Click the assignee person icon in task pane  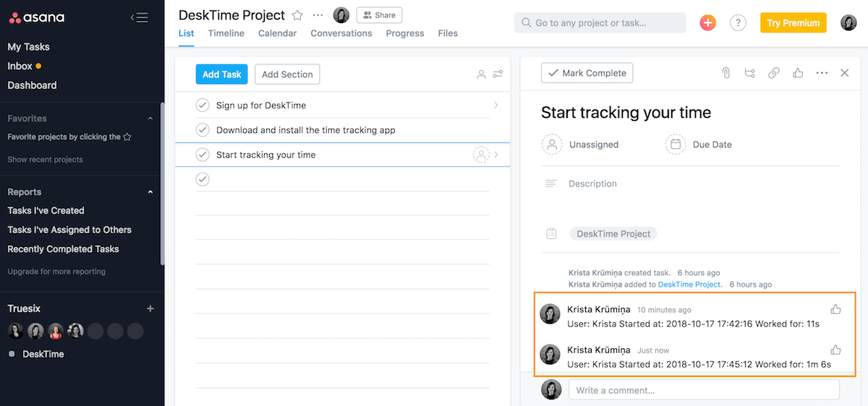[552, 144]
